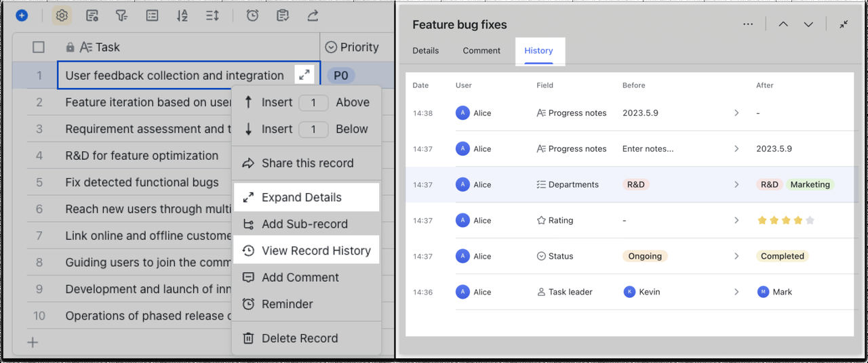Click Mark in the After column
This screenshot has height=363, width=868.
pyautogui.click(x=774, y=292)
